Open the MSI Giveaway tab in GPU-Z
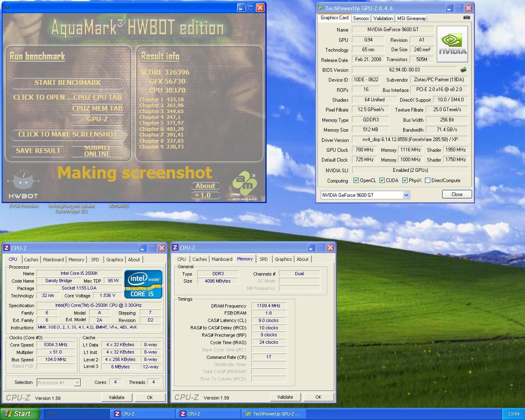525x420 pixels. (x=411, y=18)
